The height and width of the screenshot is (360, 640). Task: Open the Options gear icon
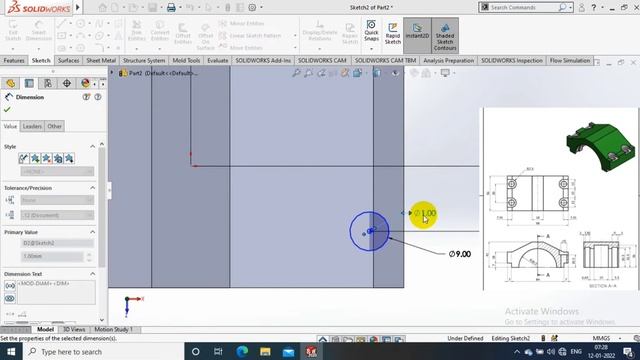tap(252, 7)
